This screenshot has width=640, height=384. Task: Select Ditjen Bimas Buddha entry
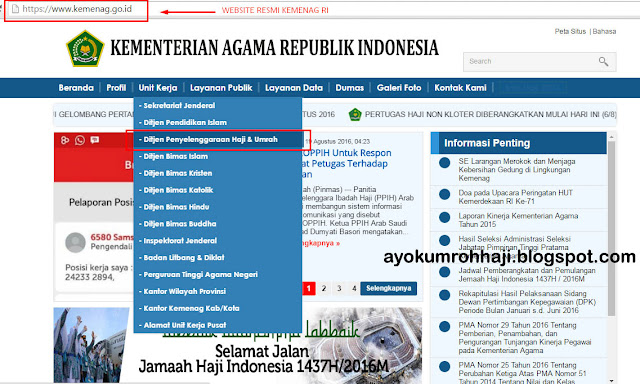click(x=218, y=224)
